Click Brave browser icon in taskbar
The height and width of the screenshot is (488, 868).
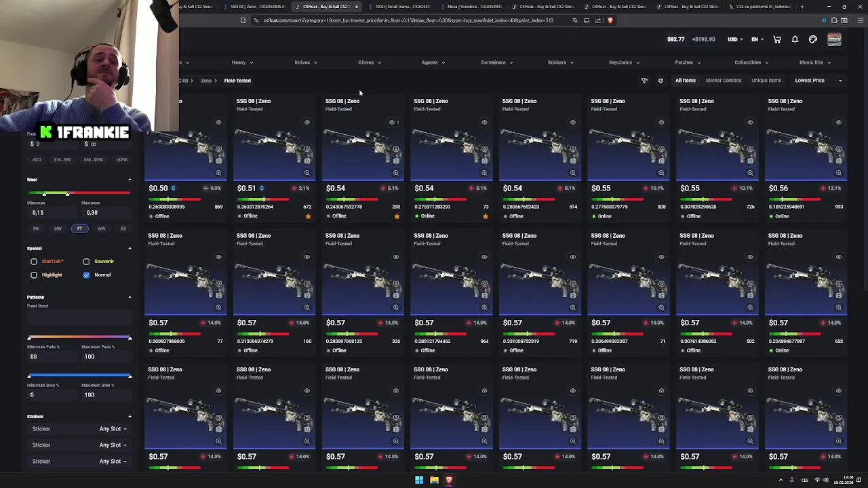click(x=449, y=481)
